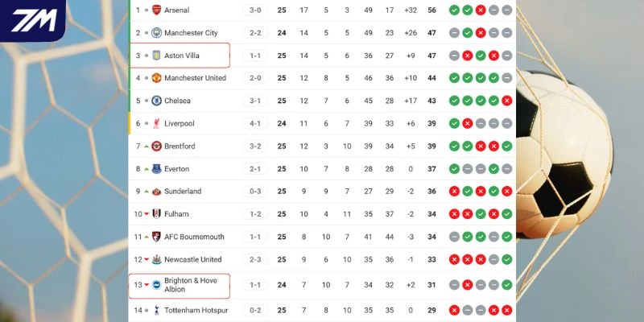Click the Newcastle United badge icon
This screenshot has height=322, width=644.
pos(156,259)
